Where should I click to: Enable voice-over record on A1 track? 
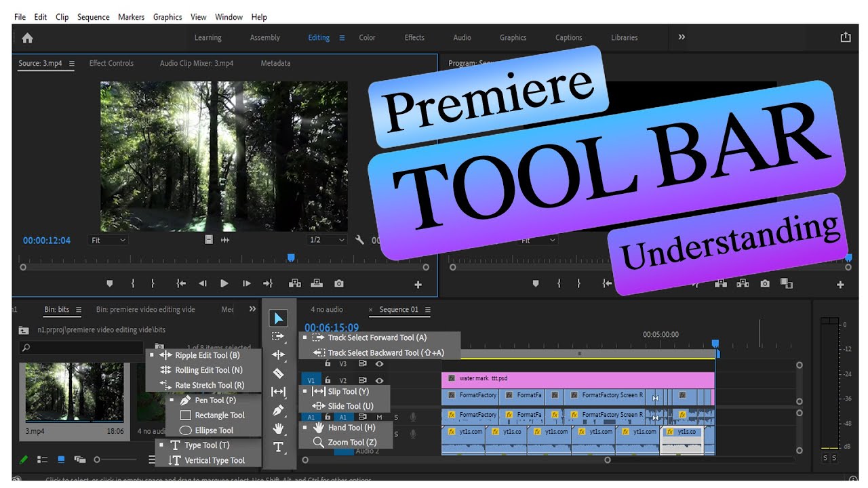tap(412, 417)
